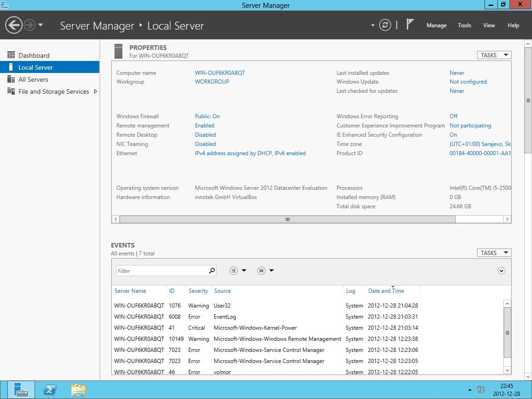This screenshot has width=532, height=399.
Task: Click the All Servers icon
Action: pyautogui.click(x=11, y=79)
